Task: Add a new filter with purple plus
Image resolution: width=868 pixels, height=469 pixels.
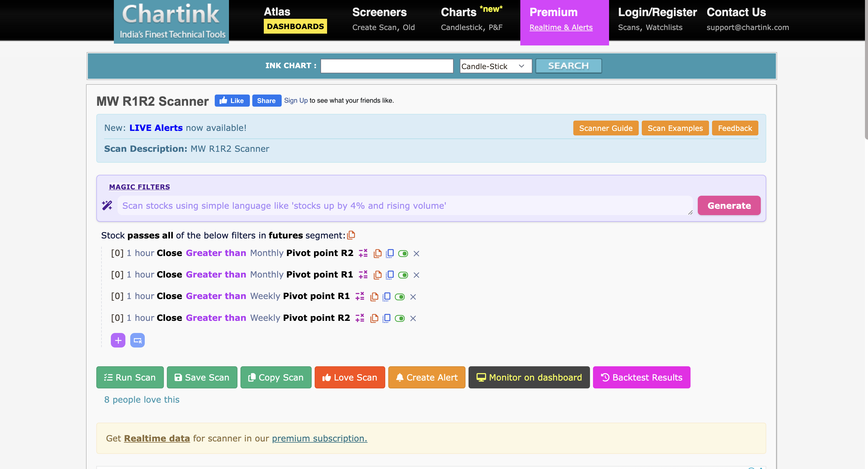Action: pyautogui.click(x=118, y=340)
